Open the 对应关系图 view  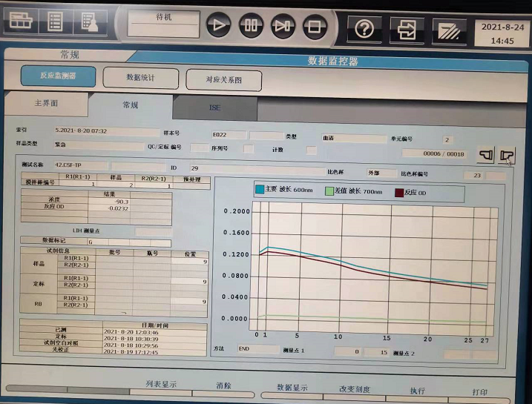click(223, 80)
